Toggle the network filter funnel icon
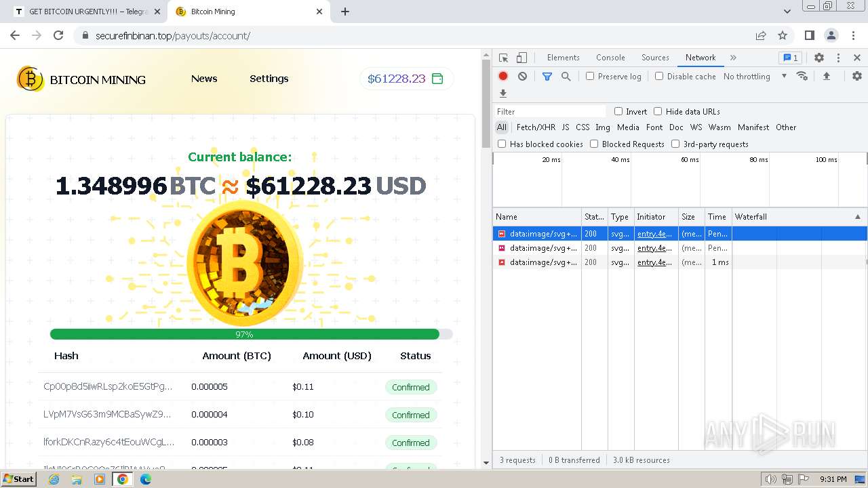Image resolution: width=868 pixels, height=488 pixels. 547,77
